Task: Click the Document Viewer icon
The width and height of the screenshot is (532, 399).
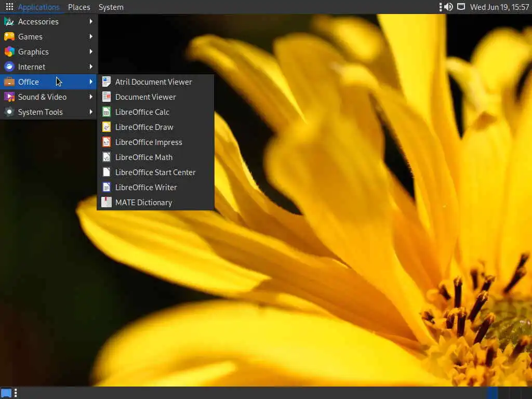Action: pos(107,97)
